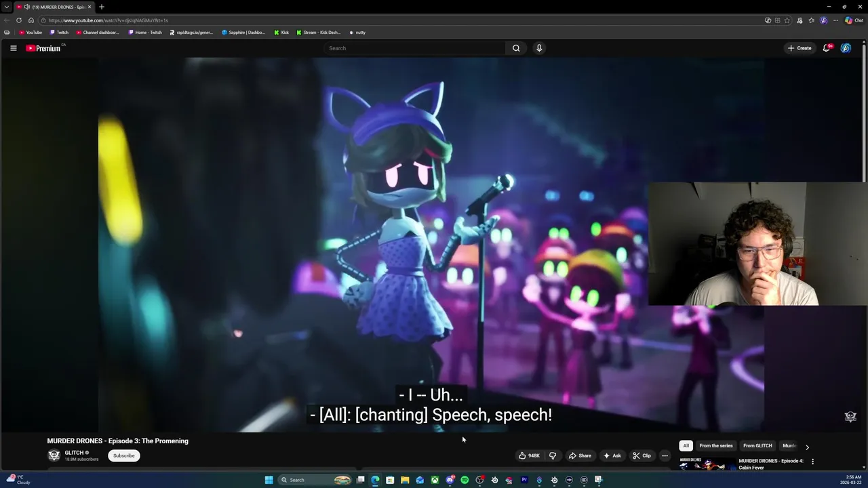The width and height of the screenshot is (868, 488).
Task: Open GLITCH channel avatar
Action: (x=54, y=455)
